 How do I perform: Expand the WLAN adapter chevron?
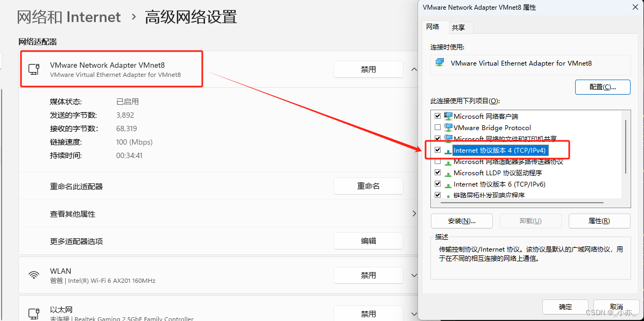414,275
